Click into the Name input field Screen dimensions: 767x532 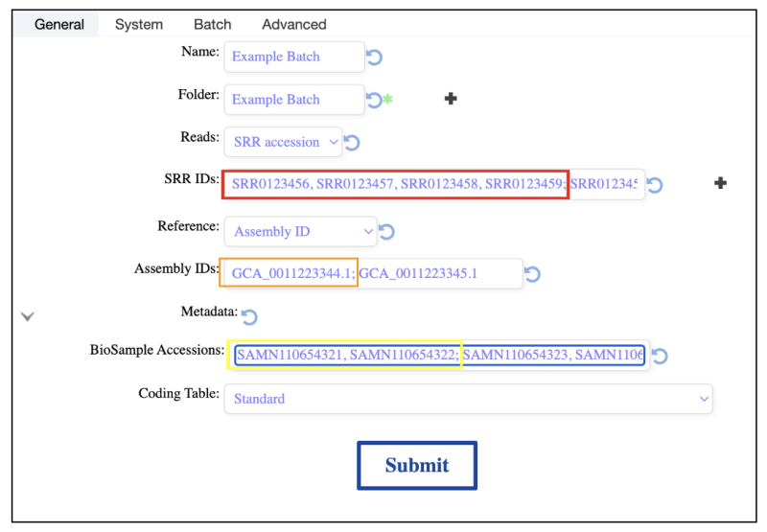294,58
